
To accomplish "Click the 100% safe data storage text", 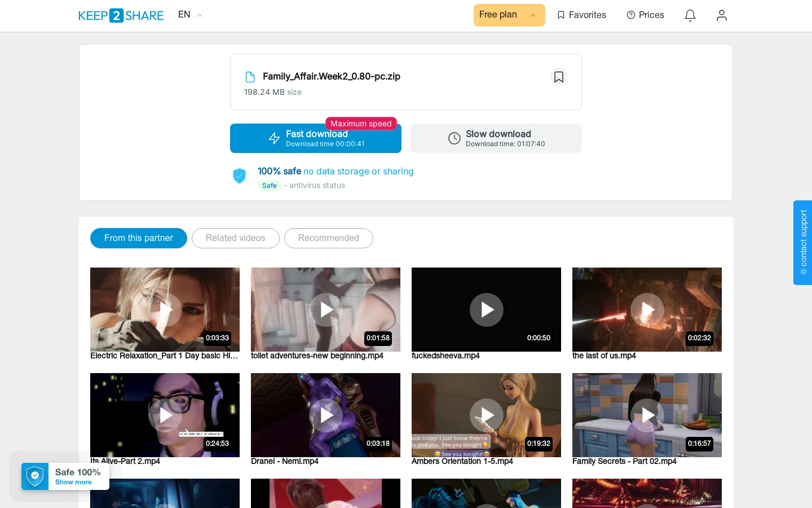I will [x=336, y=171].
